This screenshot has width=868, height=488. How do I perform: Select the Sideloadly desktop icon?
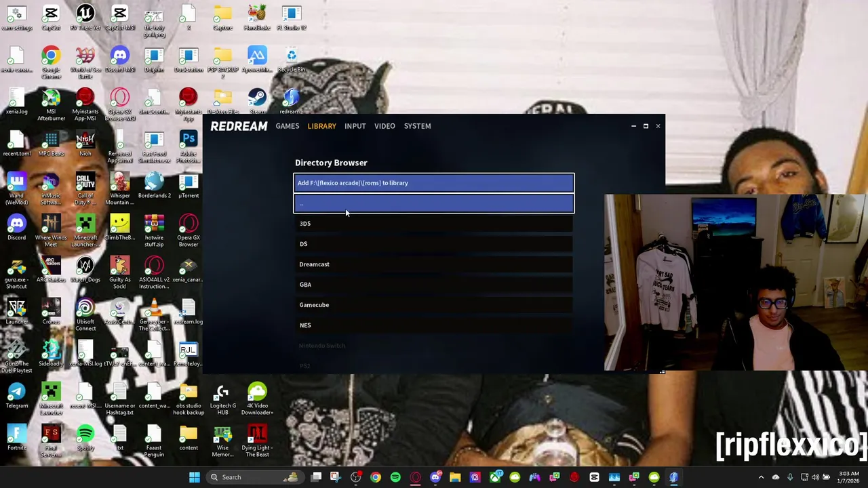point(51,354)
